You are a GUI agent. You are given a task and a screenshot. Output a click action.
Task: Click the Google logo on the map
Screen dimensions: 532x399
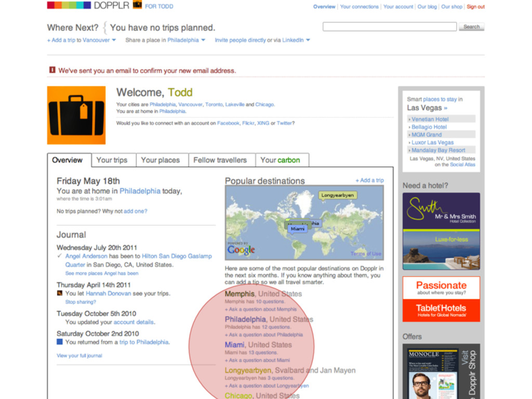point(241,250)
